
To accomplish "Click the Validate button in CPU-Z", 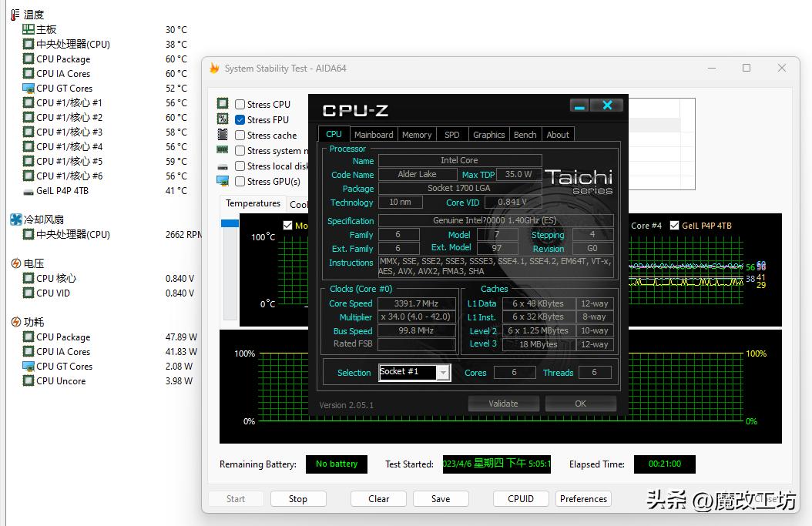I will tap(503, 404).
